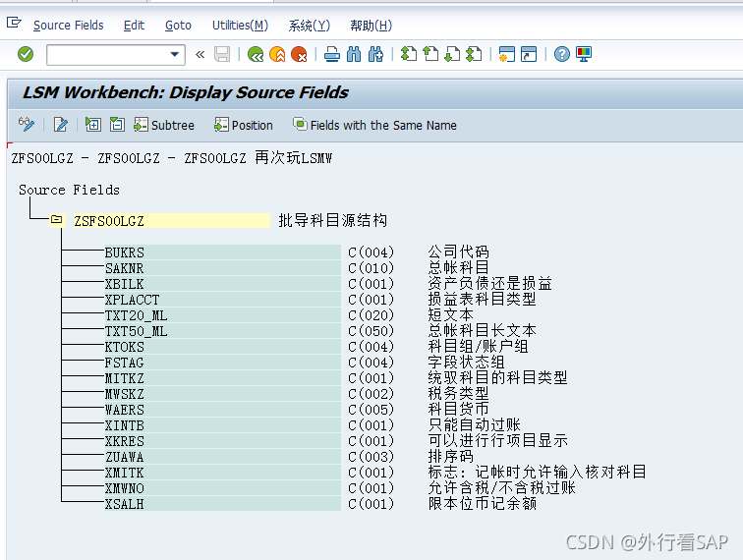Screen dimensions: 743x560
Task: Collapse the ZSFS00LGZ structure folder node
Action: [57, 219]
